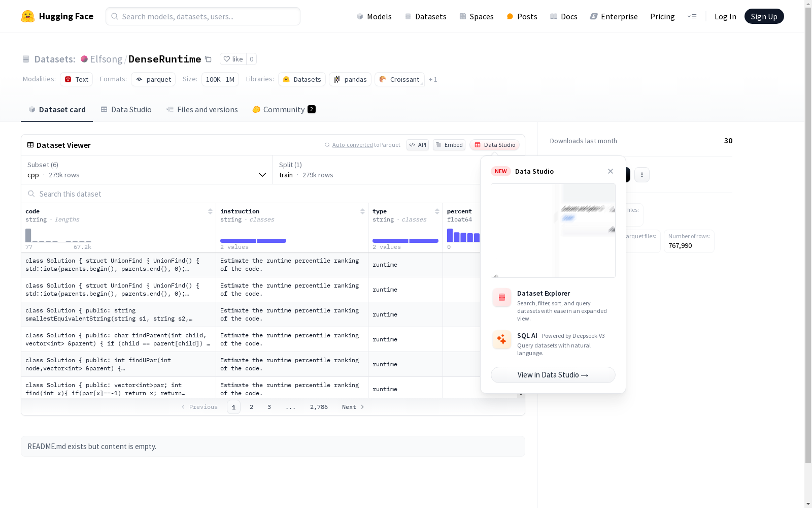Open the navigation overflow menu icon
The width and height of the screenshot is (812, 508).
pyautogui.click(x=692, y=16)
